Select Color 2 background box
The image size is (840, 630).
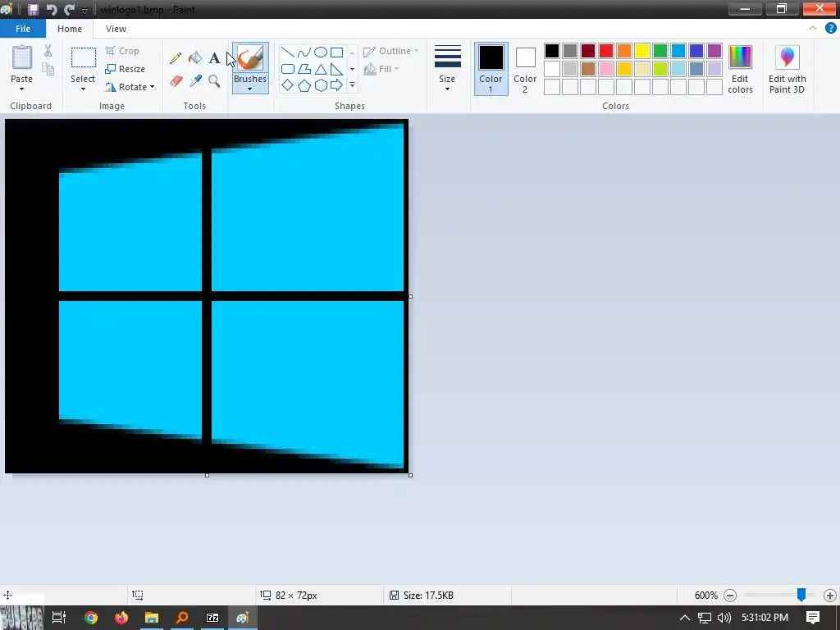coord(525,69)
